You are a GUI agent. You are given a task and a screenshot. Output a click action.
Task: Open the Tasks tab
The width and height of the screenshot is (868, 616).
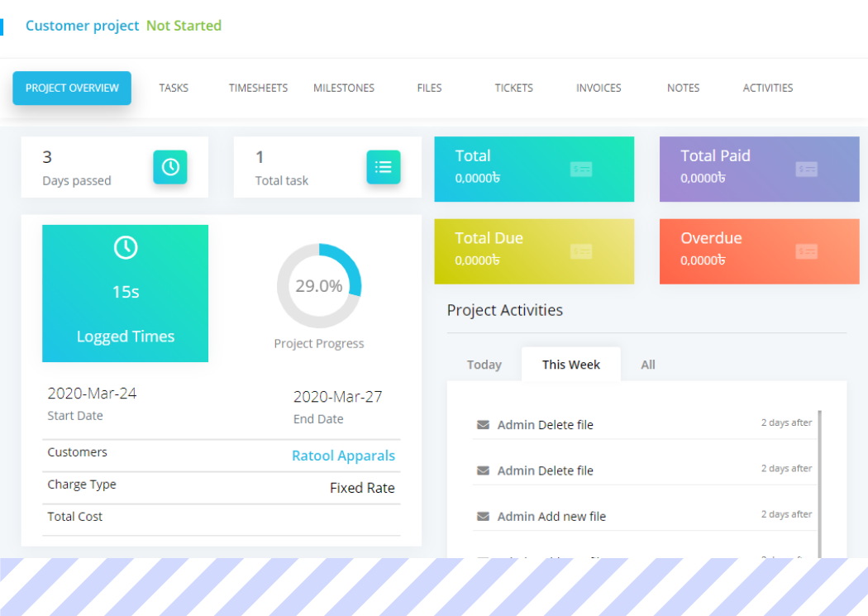pos(174,88)
